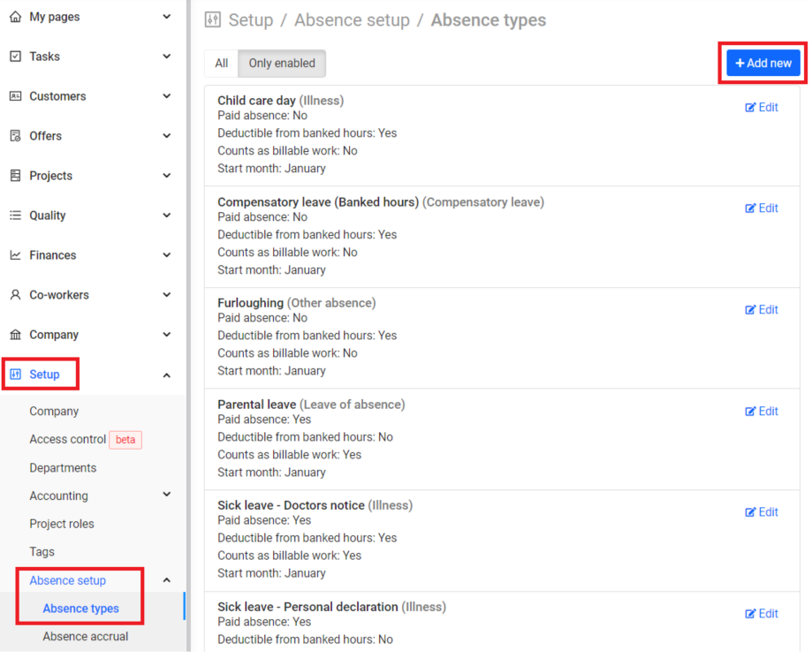Click the Tasks checkbox icon in sidebar
The image size is (812, 658).
[16, 57]
